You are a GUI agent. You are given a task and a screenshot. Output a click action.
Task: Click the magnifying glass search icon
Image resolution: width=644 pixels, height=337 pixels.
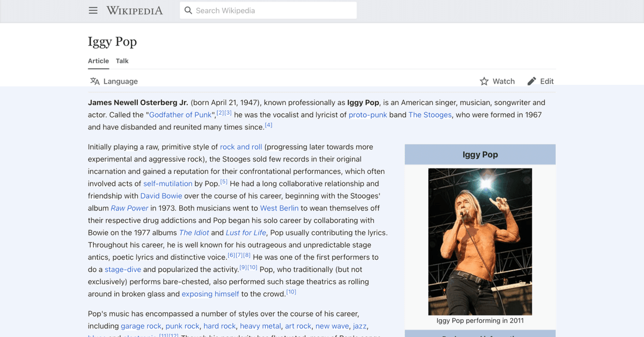pyautogui.click(x=188, y=10)
